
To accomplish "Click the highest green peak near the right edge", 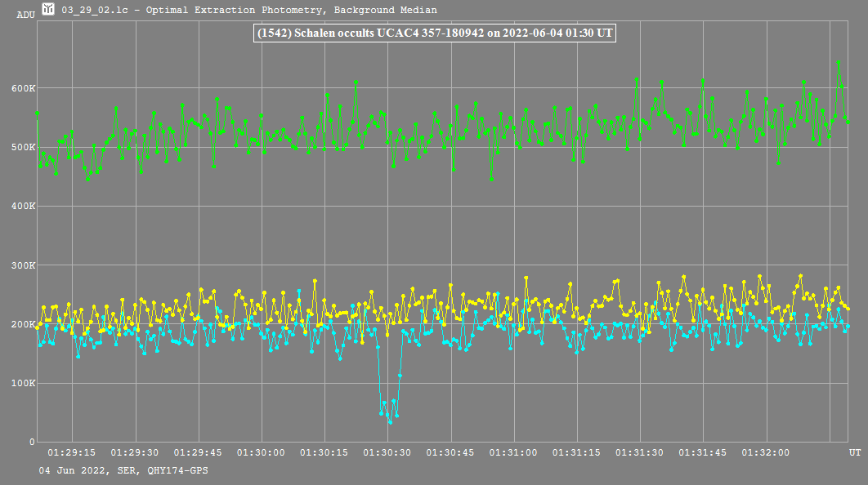I will (838, 62).
